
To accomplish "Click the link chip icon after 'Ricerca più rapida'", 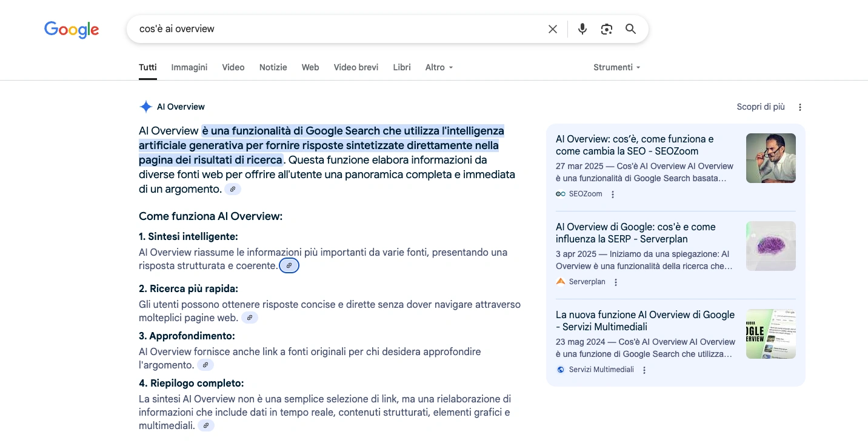I will (x=250, y=318).
